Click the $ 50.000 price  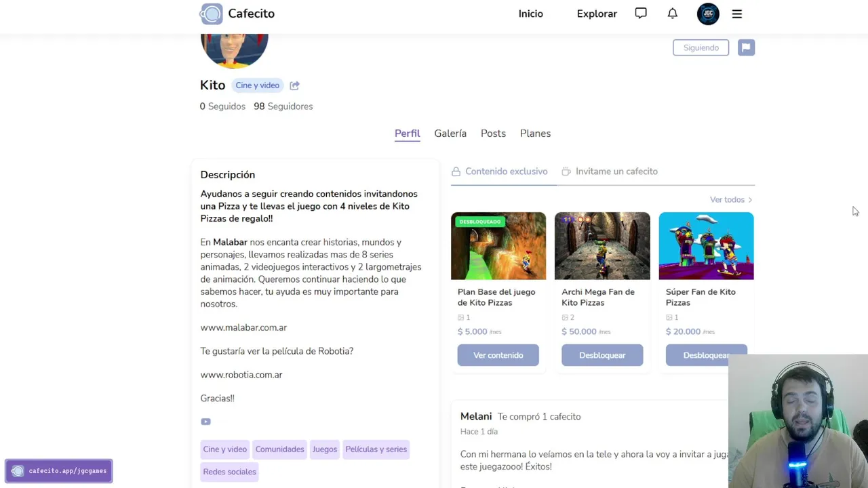pos(579,331)
